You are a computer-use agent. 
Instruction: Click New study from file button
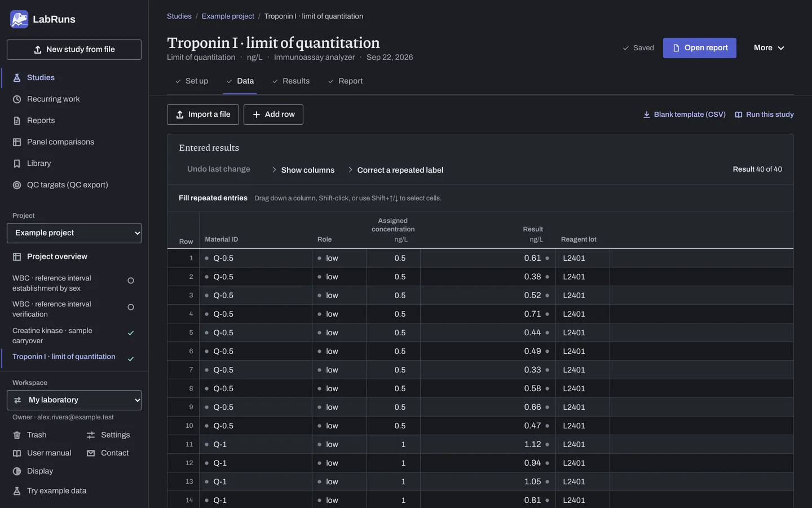coord(74,50)
